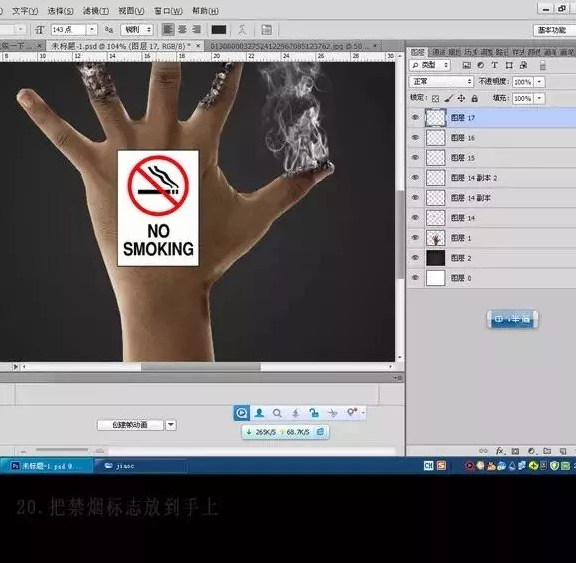This screenshot has height=563, width=576.
Task: Open the fx layer style icon
Action: (500, 451)
